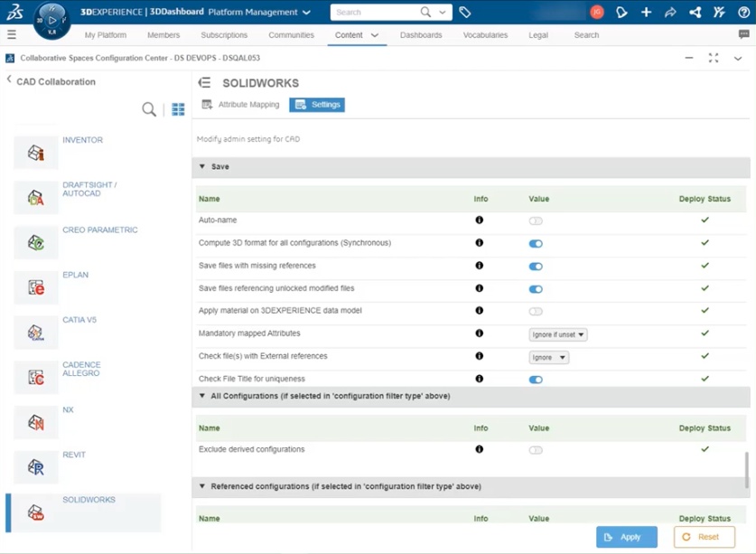
Task: Click info icon for Auto-name
Action: [x=480, y=220]
